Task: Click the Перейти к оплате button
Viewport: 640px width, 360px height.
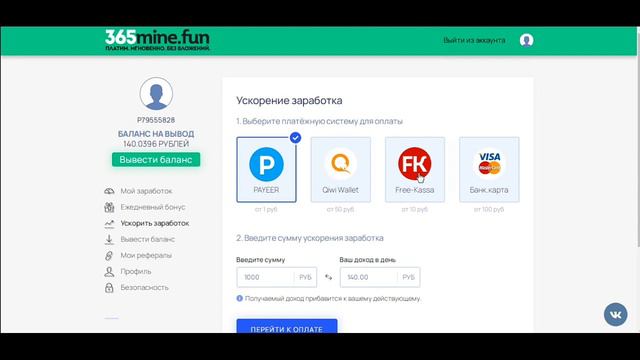Action: [287, 326]
